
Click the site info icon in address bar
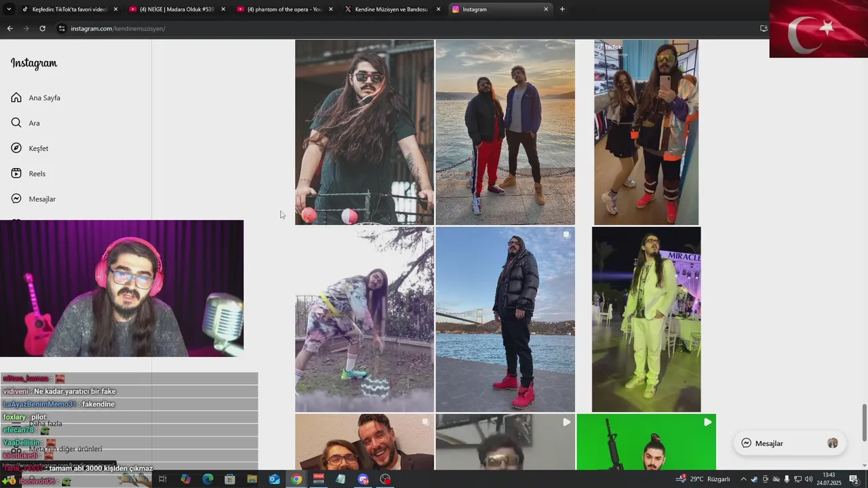tap(62, 28)
